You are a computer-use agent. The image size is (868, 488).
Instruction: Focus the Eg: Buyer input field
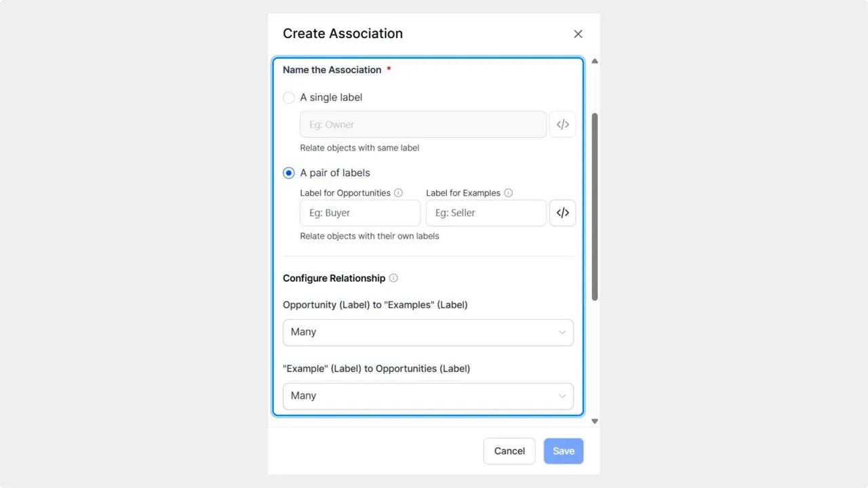[359, 212]
